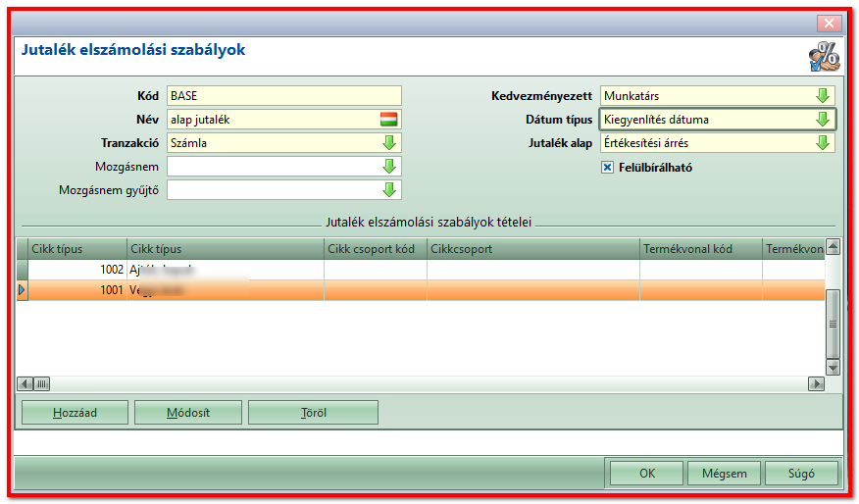
Task: Click the Tranzakció field showing Számla
Action: [x=283, y=143]
